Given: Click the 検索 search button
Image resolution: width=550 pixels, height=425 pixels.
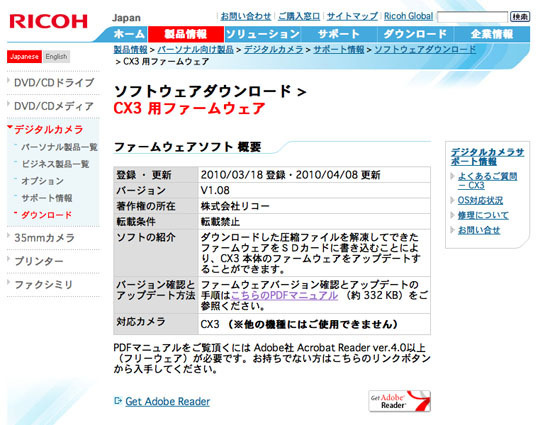Looking at the screenshot, I should click(x=520, y=16).
